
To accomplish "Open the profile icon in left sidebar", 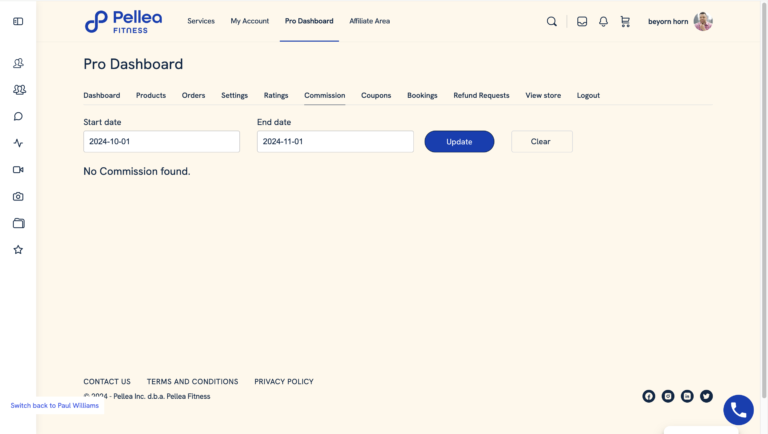I will (x=18, y=63).
